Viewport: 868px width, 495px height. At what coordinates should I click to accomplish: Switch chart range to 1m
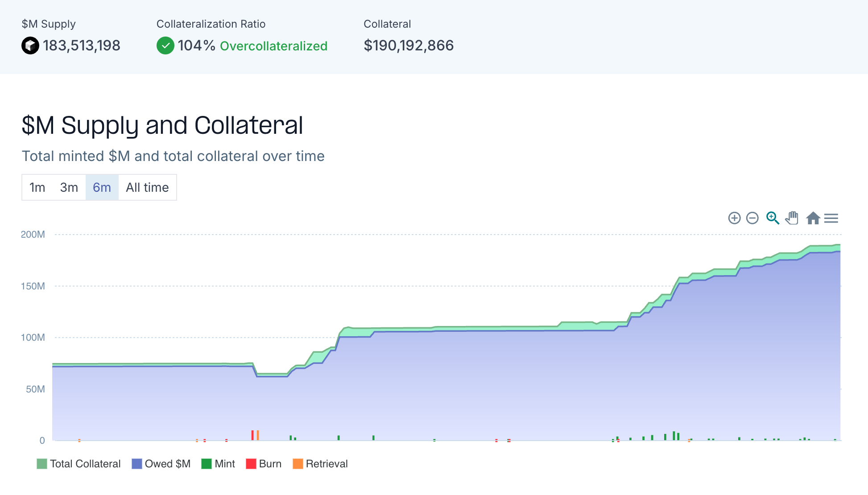point(37,187)
